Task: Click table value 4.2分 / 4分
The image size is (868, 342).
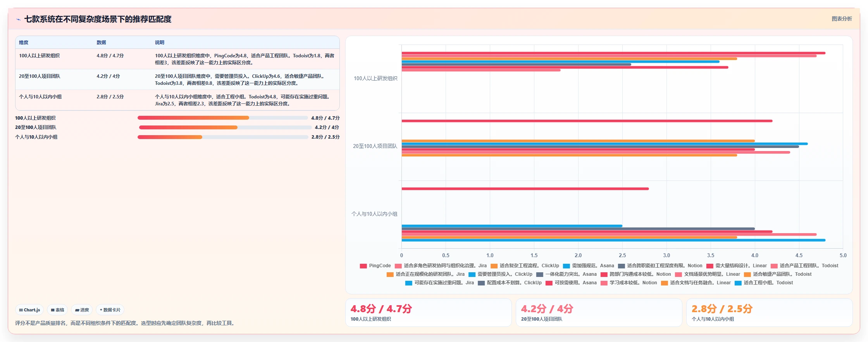Action: tap(108, 76)
